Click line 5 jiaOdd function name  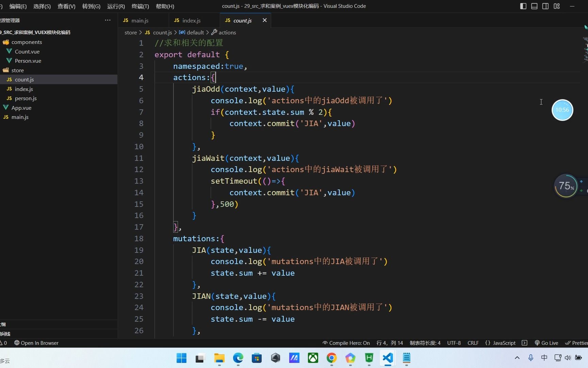(206, 89)
